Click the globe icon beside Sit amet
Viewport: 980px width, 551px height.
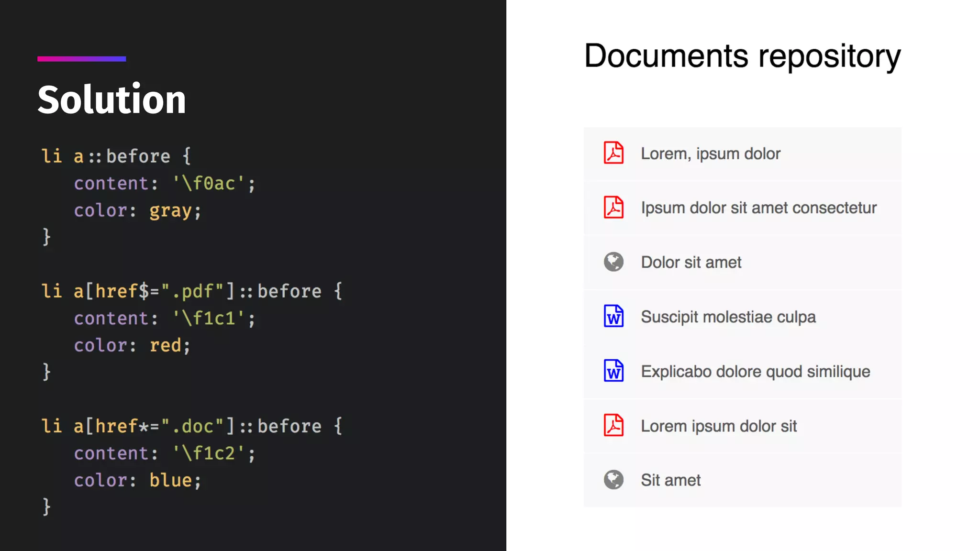[613, 480]
